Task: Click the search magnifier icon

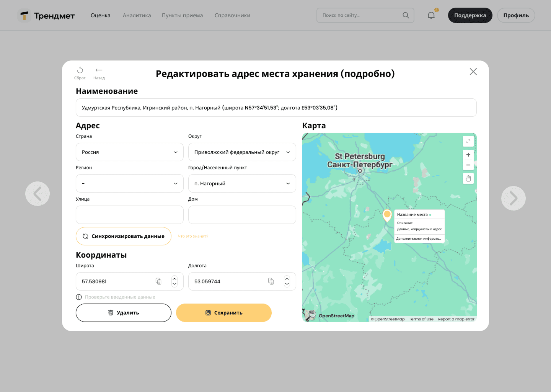Action: click(x=406, y=15)
